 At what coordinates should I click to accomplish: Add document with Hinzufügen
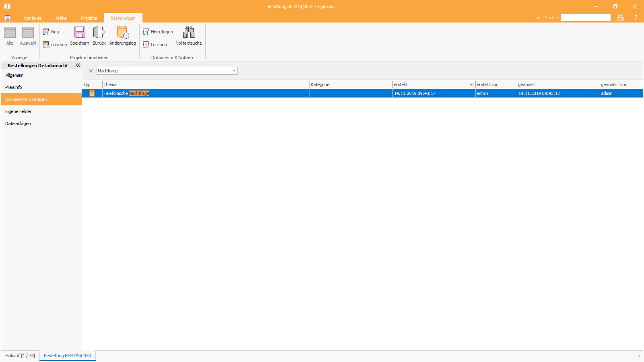point(158,32)
